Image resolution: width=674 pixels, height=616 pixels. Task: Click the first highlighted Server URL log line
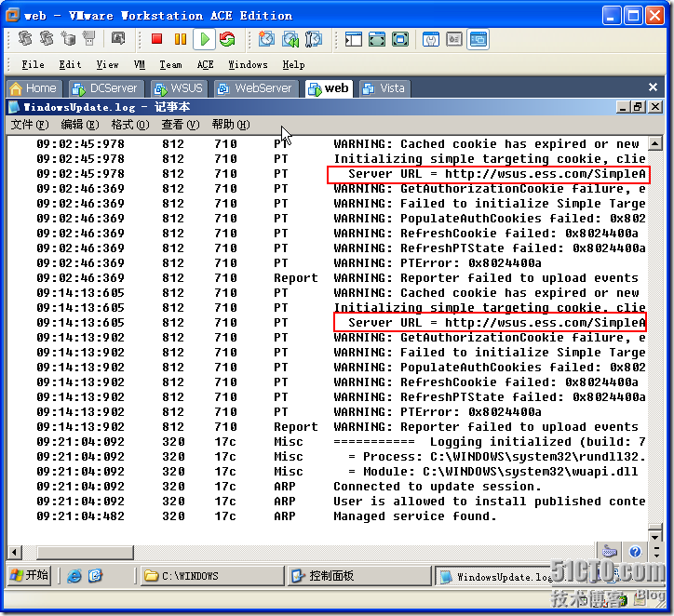[x=489, y=174]
